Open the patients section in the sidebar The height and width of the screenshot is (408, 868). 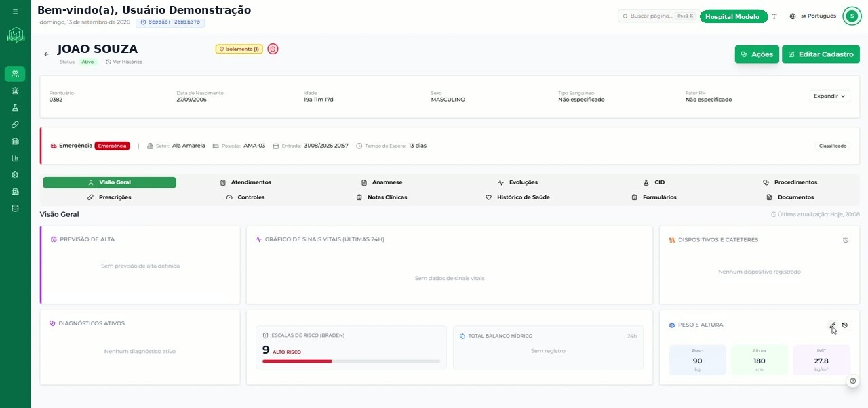[x=15, y=74]
